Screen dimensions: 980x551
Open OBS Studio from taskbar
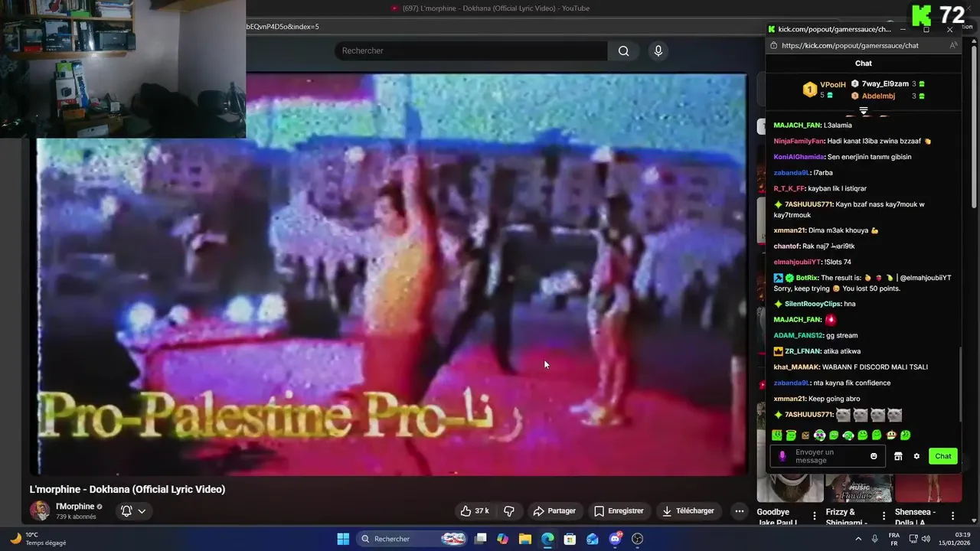click(x=637, y=539)
